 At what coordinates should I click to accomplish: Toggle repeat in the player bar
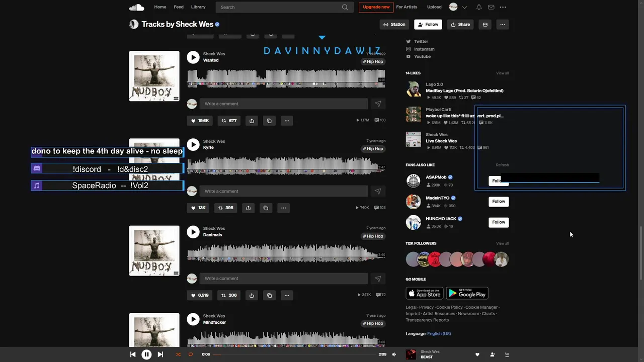[191, 354]
